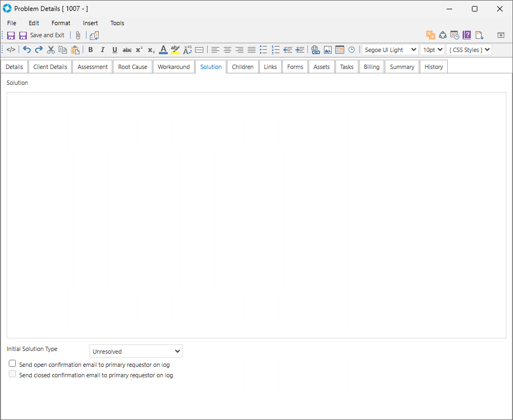The image size is (513, 420).
Task: Expand the CSS Styles dropdown
Action: 469,50
